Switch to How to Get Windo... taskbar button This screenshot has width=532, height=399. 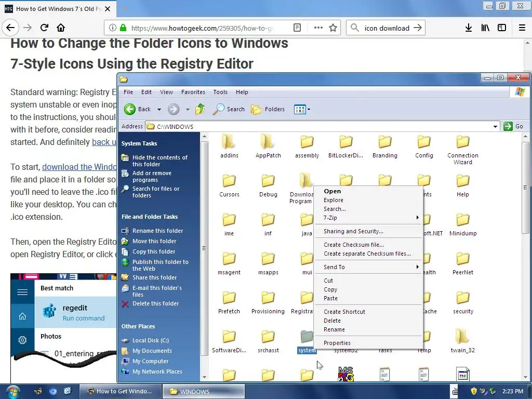[x=120, y=392]
